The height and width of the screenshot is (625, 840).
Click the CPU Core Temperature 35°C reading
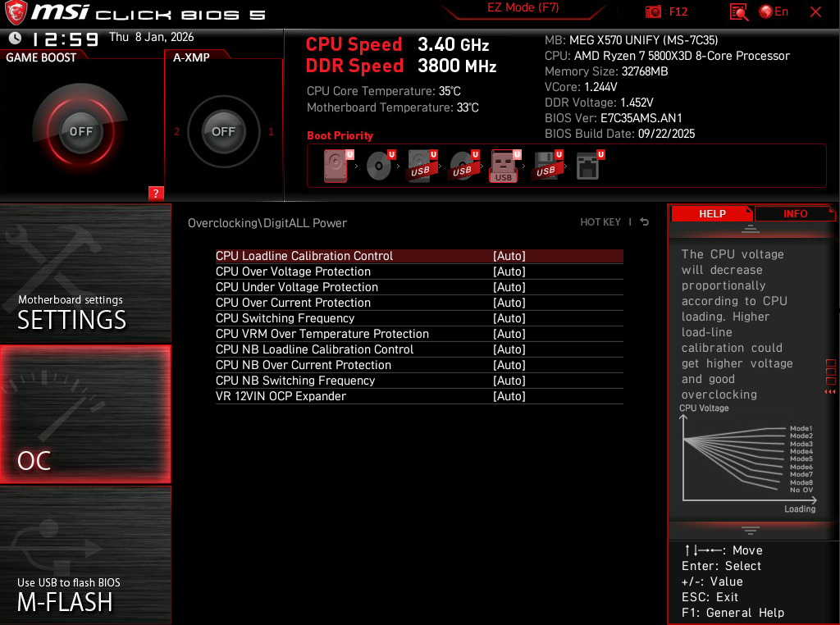pyautogui.click(x=384, y=91)
